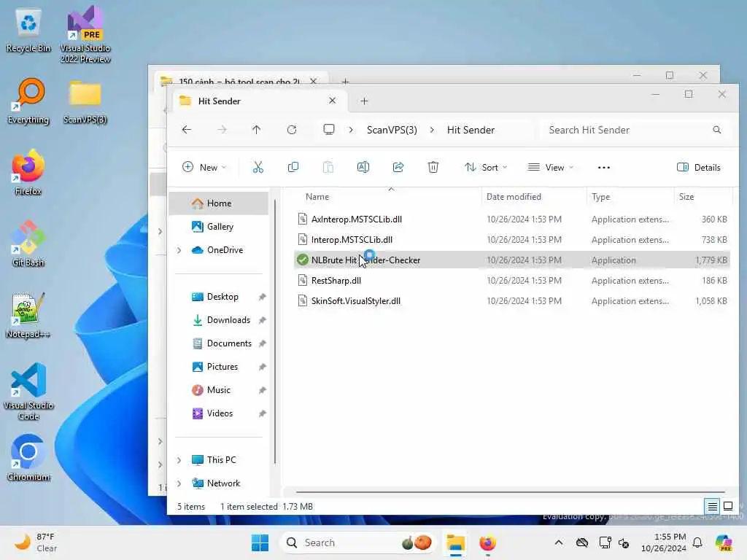Image resolution: width=747 pixels, height=560 pixels.
Task: Toggle the Details pane button
Action: point(698,167)
